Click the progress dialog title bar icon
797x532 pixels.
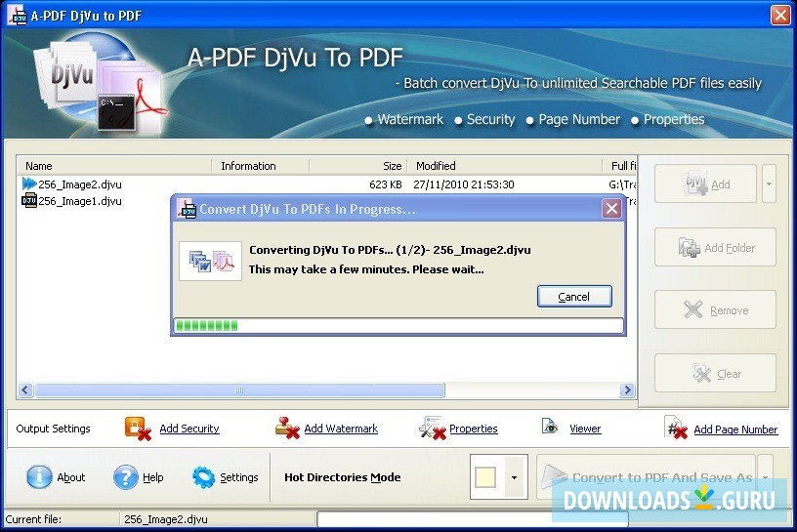pyautogui.click(x=187, y=208)
